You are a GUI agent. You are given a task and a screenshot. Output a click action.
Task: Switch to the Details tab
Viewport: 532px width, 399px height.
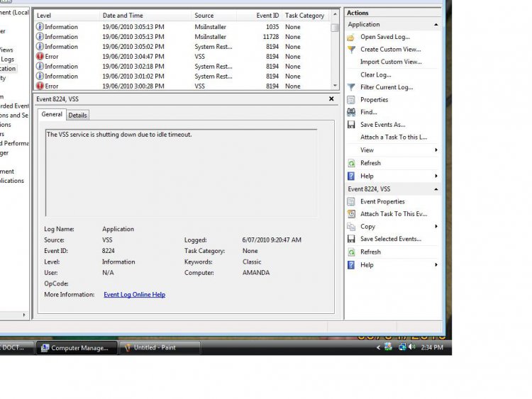pyautogui.click(x=78, y=116)
